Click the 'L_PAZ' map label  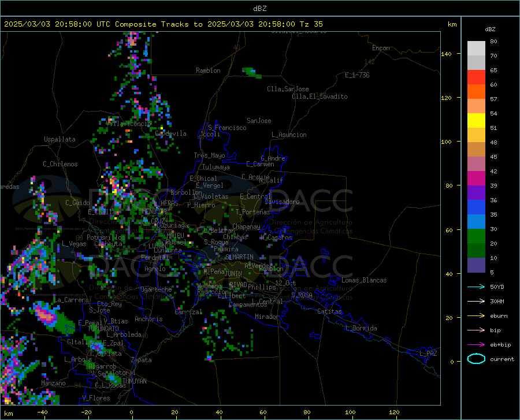(x=428, y=354)
